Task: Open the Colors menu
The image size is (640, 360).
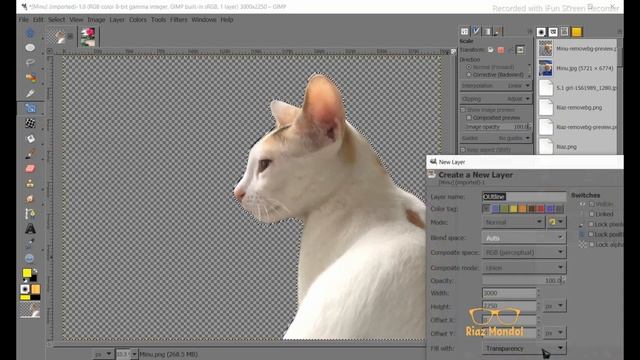Action: pos(138,20)
